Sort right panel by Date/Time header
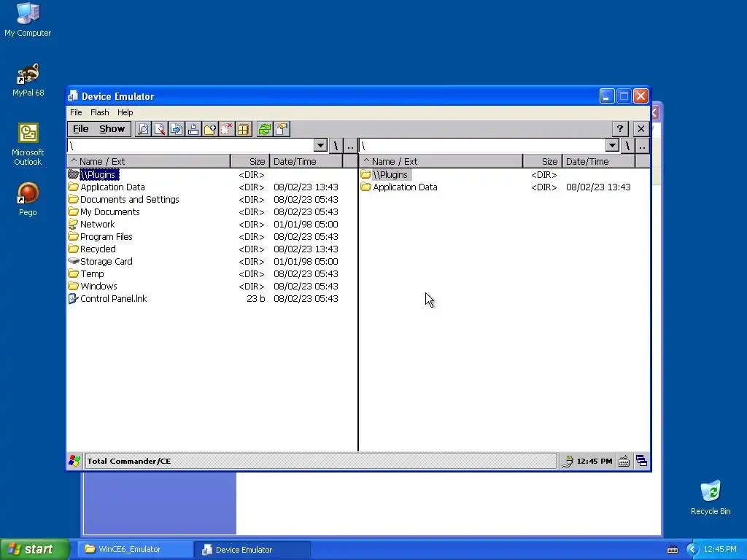Image resolution: width=747 pixels, height=560 pixels. click(x=598, y=161)
